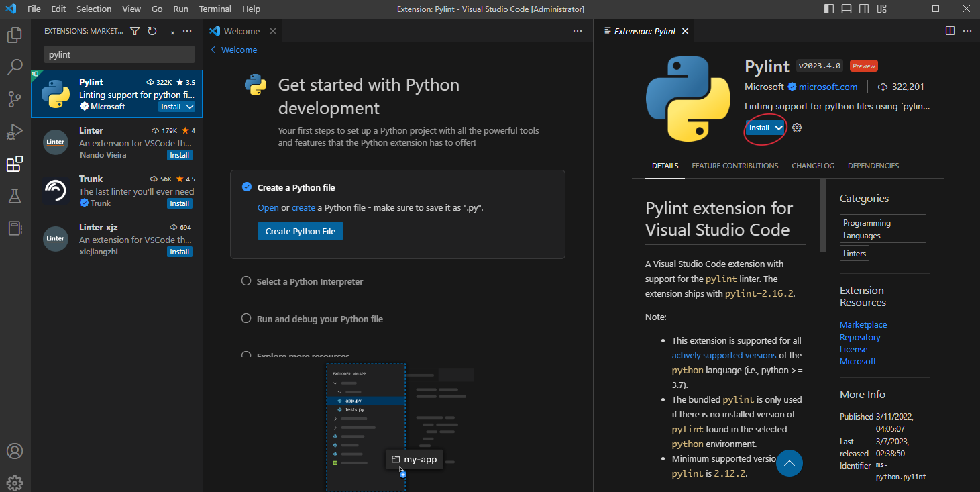Close the Extension: Pylint tab
980x492 pixels.
point(685,31)
